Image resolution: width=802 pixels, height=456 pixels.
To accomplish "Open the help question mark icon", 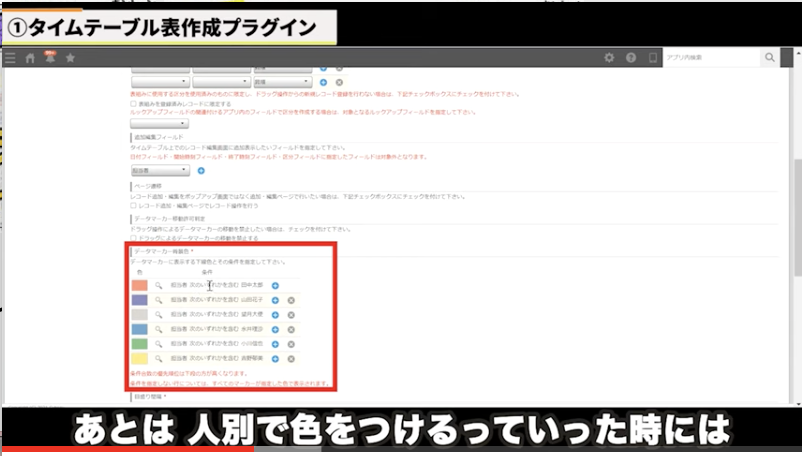I will click(x=631, y=58).
